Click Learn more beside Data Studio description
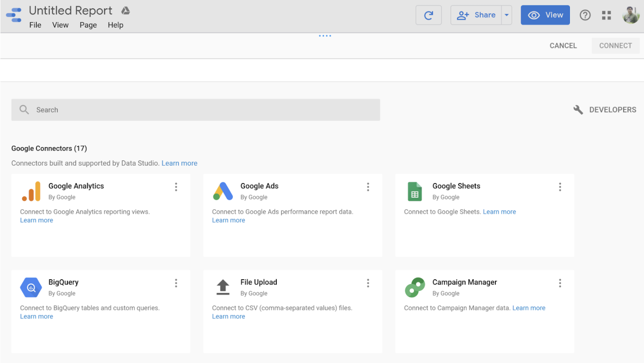 [180, 163]
